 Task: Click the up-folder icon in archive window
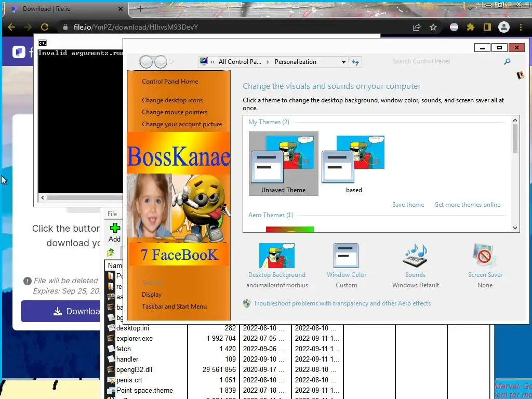[x=111, y=252]
